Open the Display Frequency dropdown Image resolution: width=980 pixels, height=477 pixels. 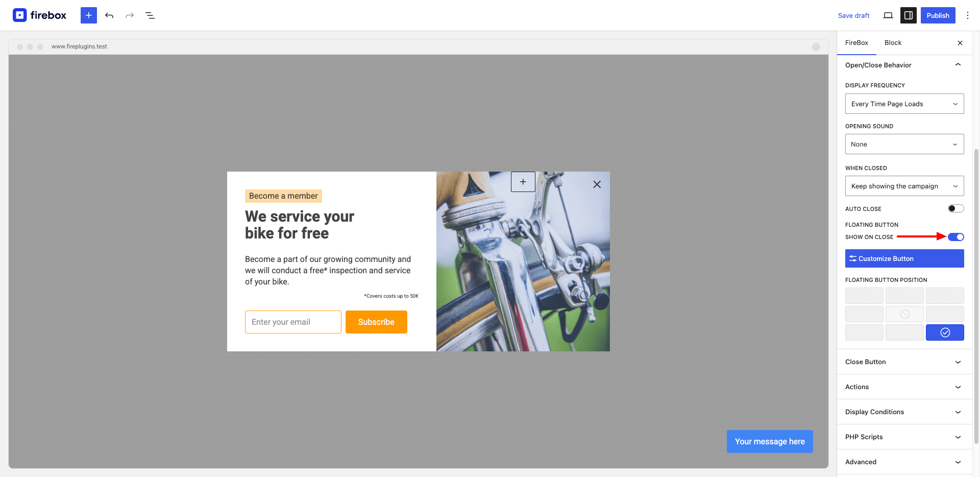(904, 104)
